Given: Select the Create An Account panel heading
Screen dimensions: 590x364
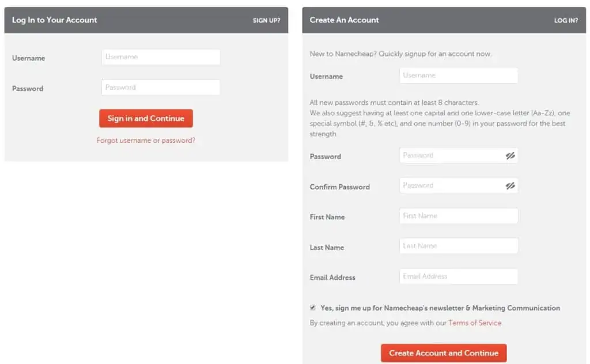Looking at the screenshot, I should coord(345,20).
